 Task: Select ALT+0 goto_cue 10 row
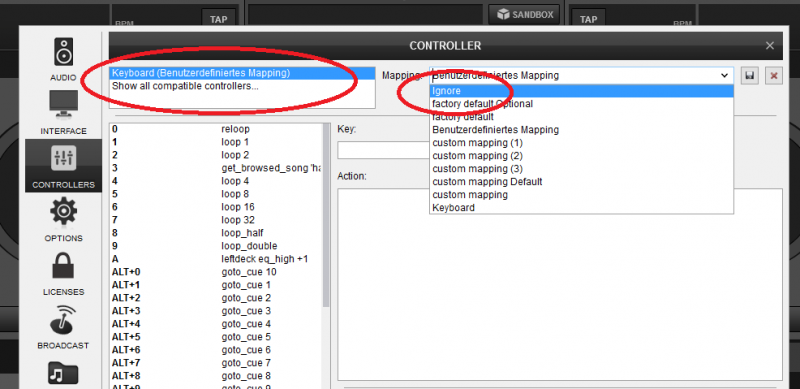tap(216, 272)
